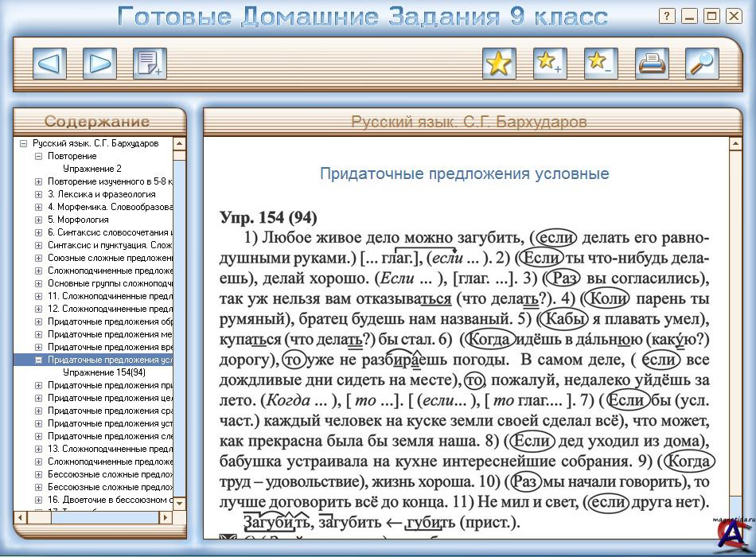Screen dimensions: 756x557
Task: Select Упражнение 154(94) in contents tree
Action: (103, 372)
